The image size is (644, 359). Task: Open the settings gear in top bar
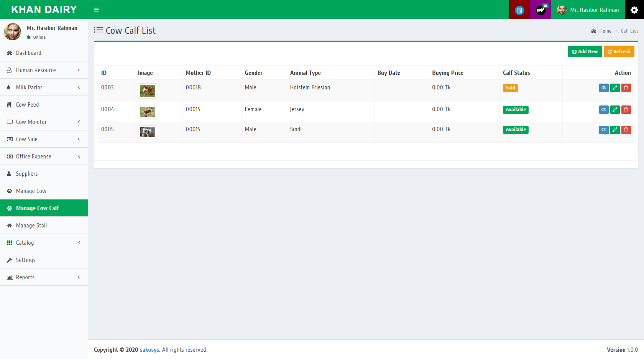pos(634,10)
